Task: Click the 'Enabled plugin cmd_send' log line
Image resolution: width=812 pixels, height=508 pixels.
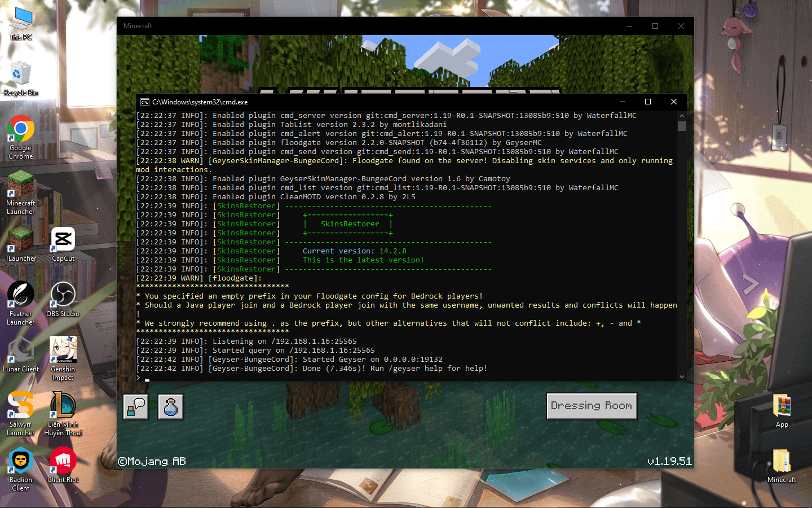Action: point(377,152)
